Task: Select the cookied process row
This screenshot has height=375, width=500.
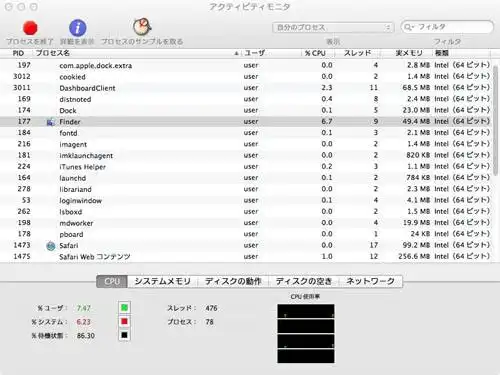Action: [x=246, y=77]
